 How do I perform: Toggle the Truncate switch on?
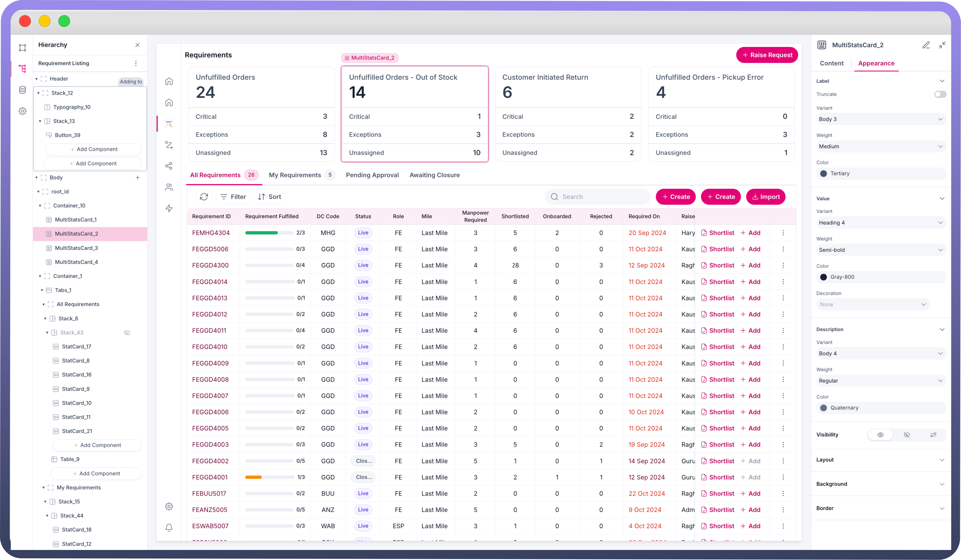pos(940,94)
